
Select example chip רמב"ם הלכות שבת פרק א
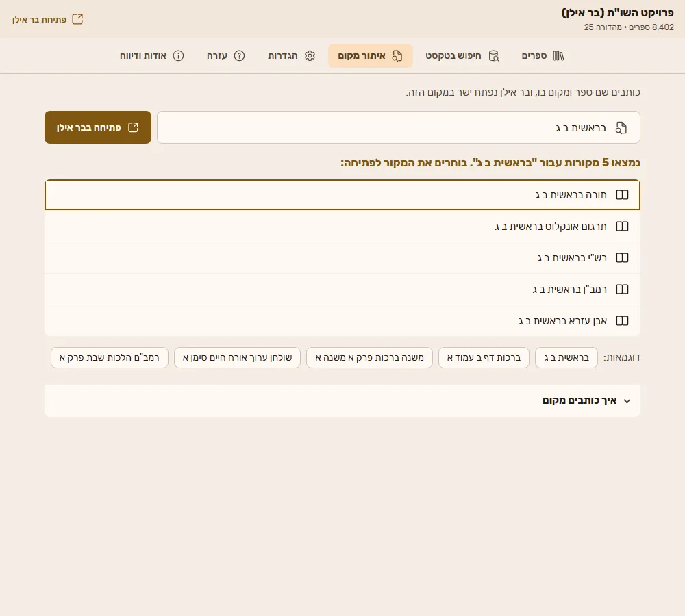[x=109, y=357]
